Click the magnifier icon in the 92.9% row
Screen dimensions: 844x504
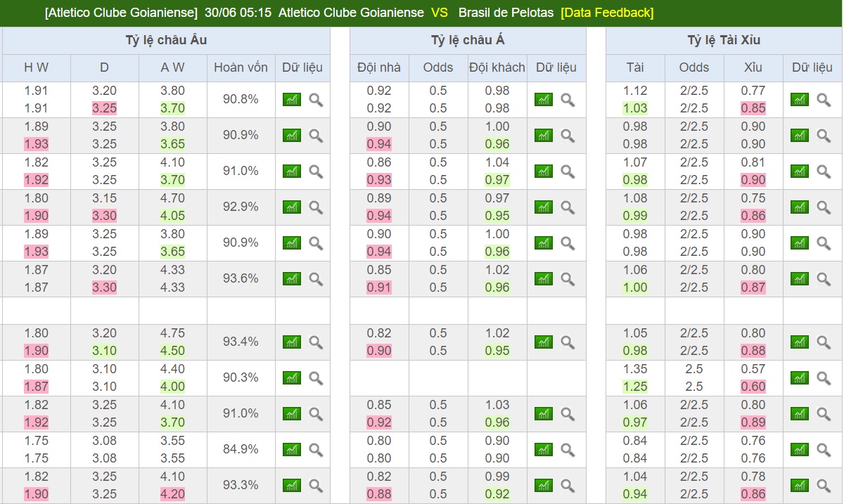pos(316,207)
